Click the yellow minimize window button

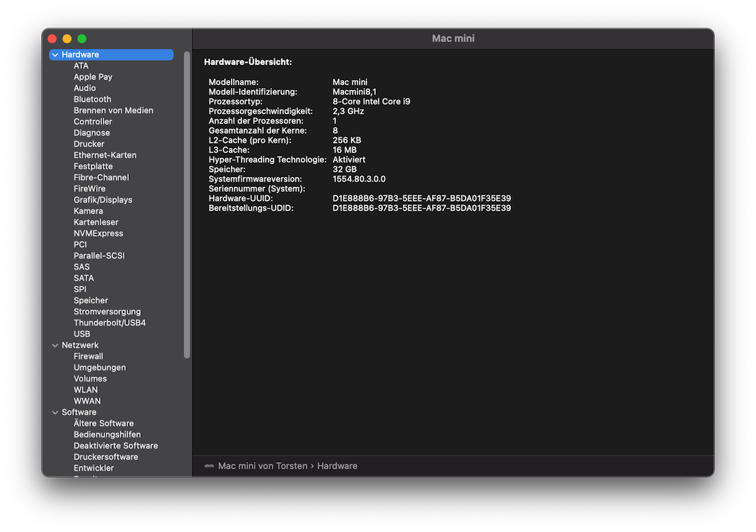pos(67,39)
